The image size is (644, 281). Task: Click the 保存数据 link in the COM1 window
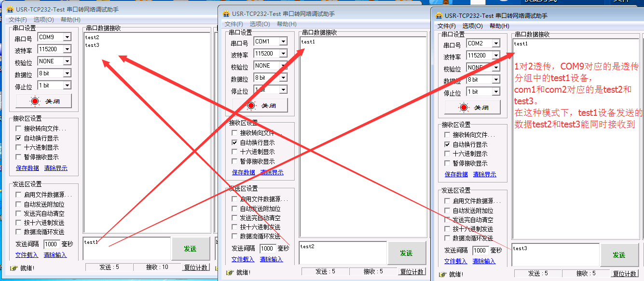[x=244, y=172]
